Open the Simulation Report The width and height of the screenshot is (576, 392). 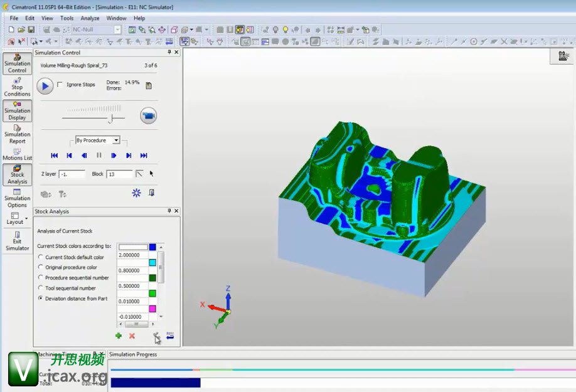point(17,134)
